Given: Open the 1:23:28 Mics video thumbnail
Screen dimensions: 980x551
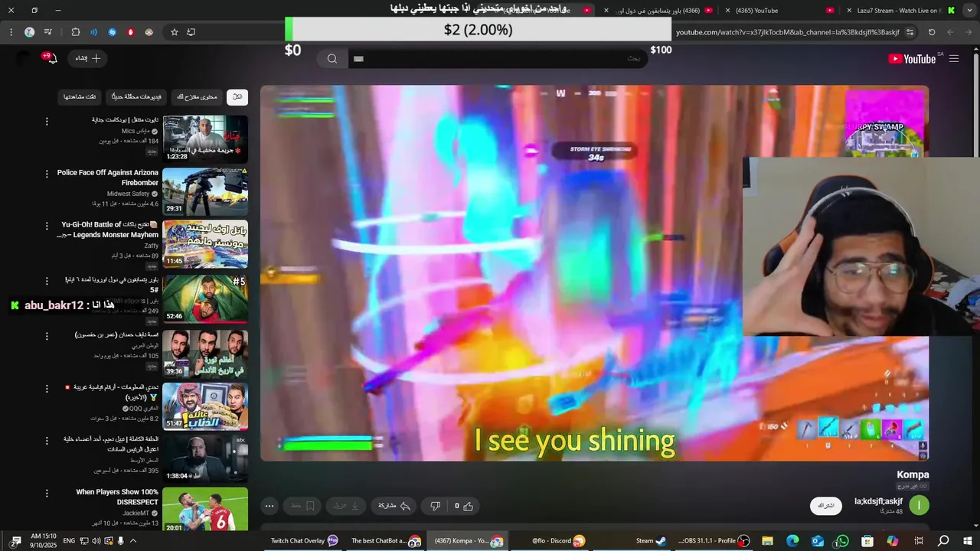Looking at the screenshot, I should click(205, 139).
